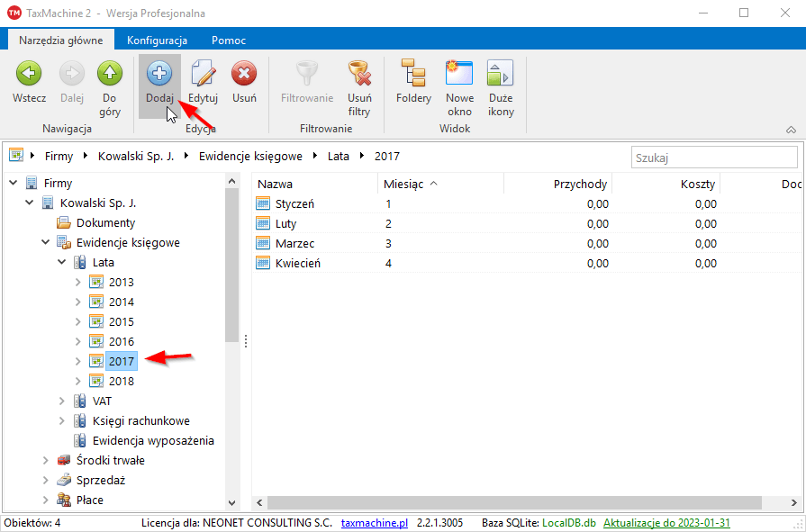
Task: Toggle the Foldery panel view
Action: click(413, 75)
